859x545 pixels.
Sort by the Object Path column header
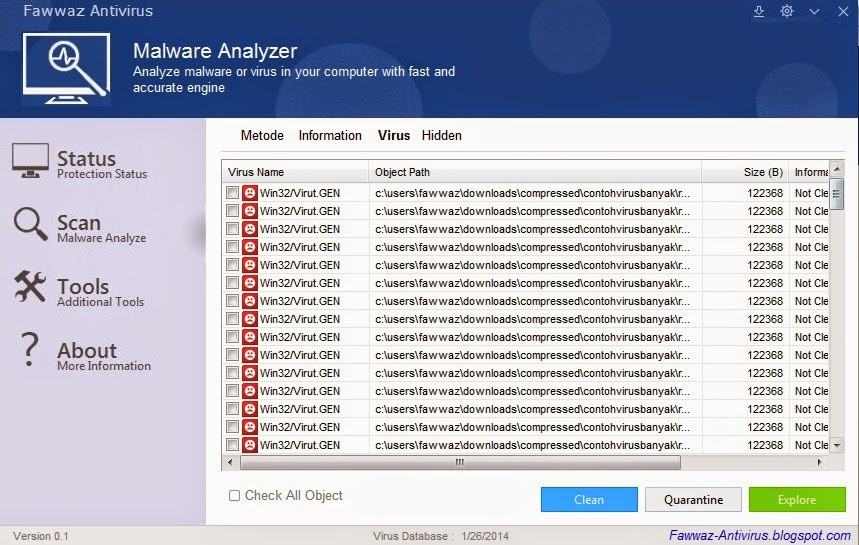tap(535, 172)
